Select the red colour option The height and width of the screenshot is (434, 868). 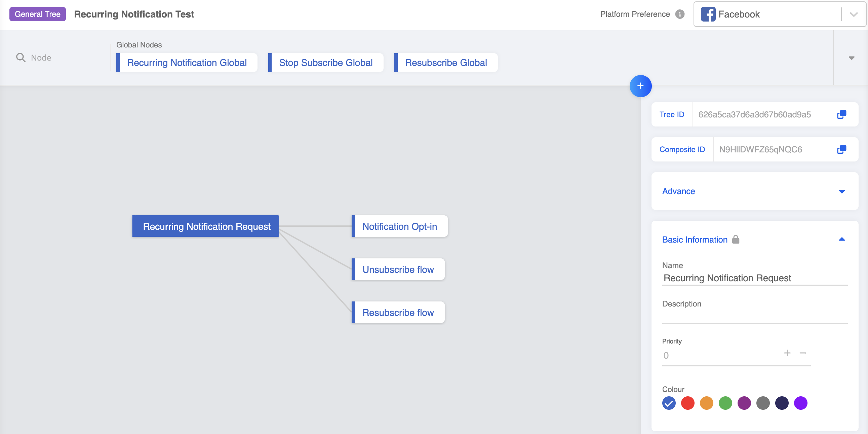pyautogui.click(x=688, y=403)
